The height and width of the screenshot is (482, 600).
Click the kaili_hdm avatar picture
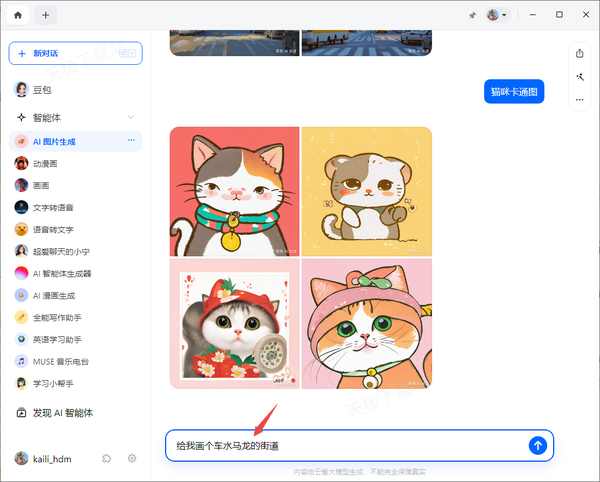[x=21, y=459]
